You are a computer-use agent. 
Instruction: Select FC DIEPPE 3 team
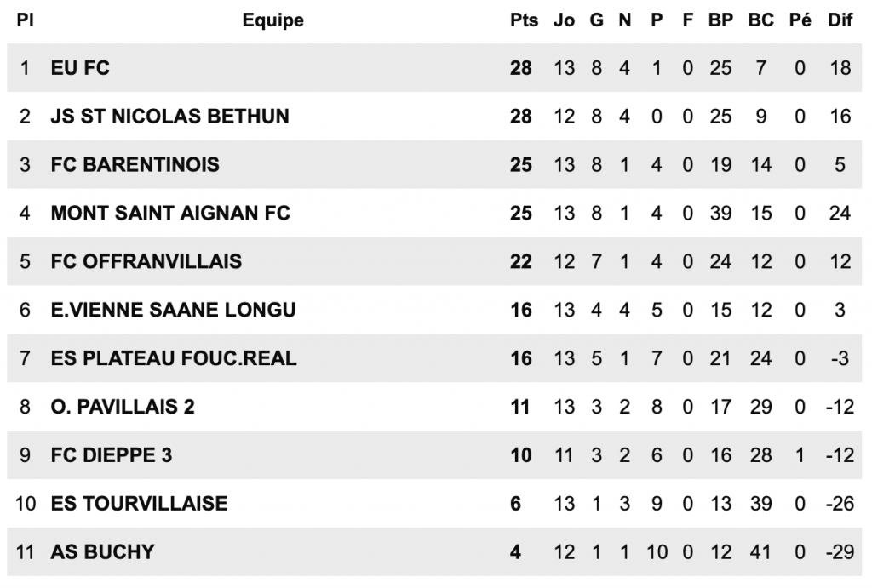[x=112, y=455]
